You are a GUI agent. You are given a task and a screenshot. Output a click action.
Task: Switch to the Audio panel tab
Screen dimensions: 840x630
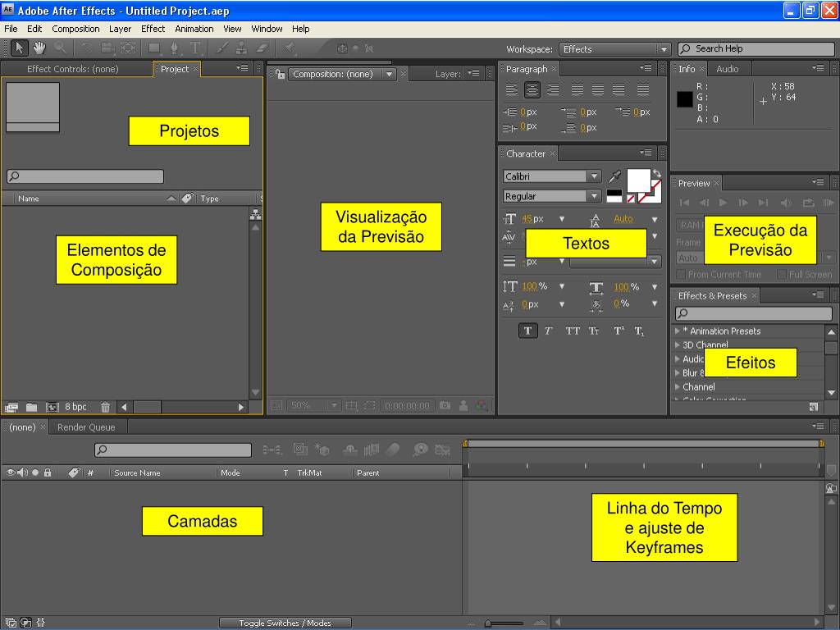727,69
